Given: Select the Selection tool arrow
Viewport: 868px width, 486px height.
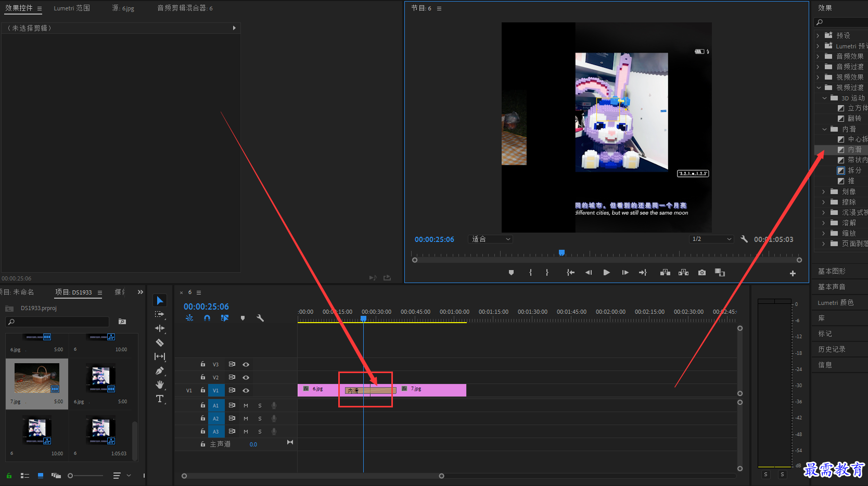Looking at the screenshot, I should pyautogui.click(x=160, y=300).
